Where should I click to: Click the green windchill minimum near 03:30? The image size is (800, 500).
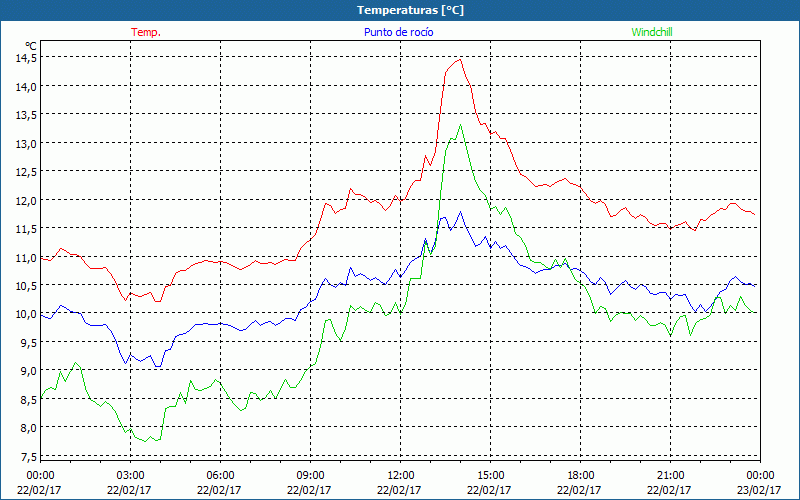pos(145,441)
